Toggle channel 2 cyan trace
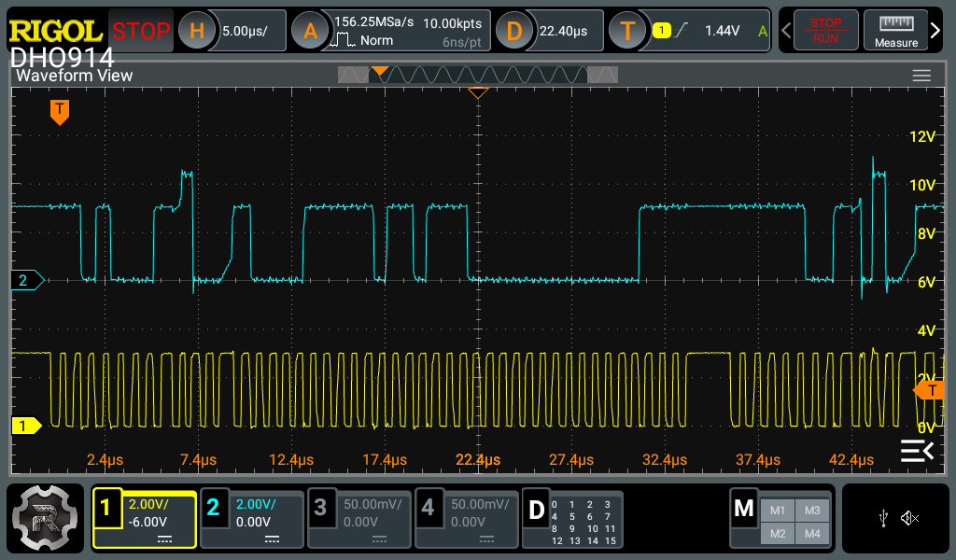 pos(252,520)
